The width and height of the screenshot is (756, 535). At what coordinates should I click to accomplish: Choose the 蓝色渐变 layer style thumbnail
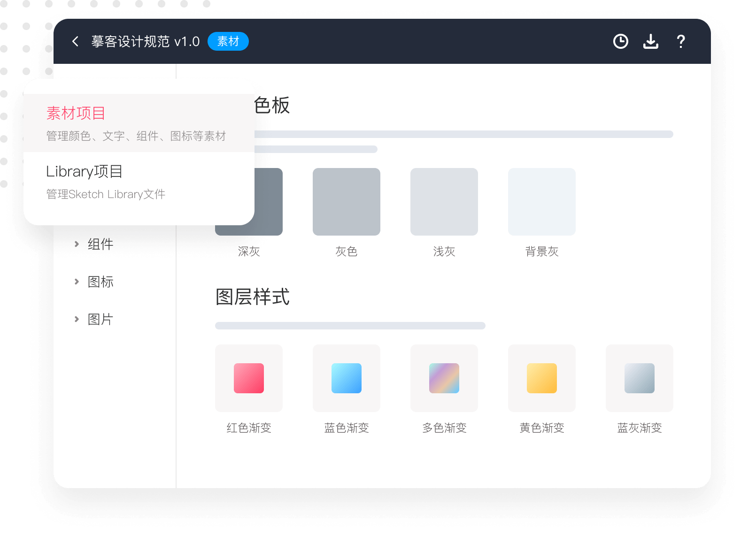347,378
